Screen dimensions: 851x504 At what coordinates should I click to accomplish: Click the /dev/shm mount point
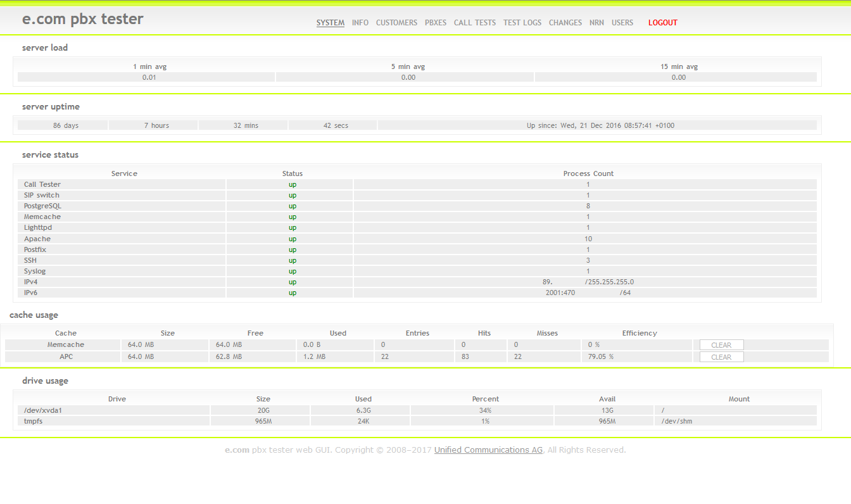coord(677,421)
